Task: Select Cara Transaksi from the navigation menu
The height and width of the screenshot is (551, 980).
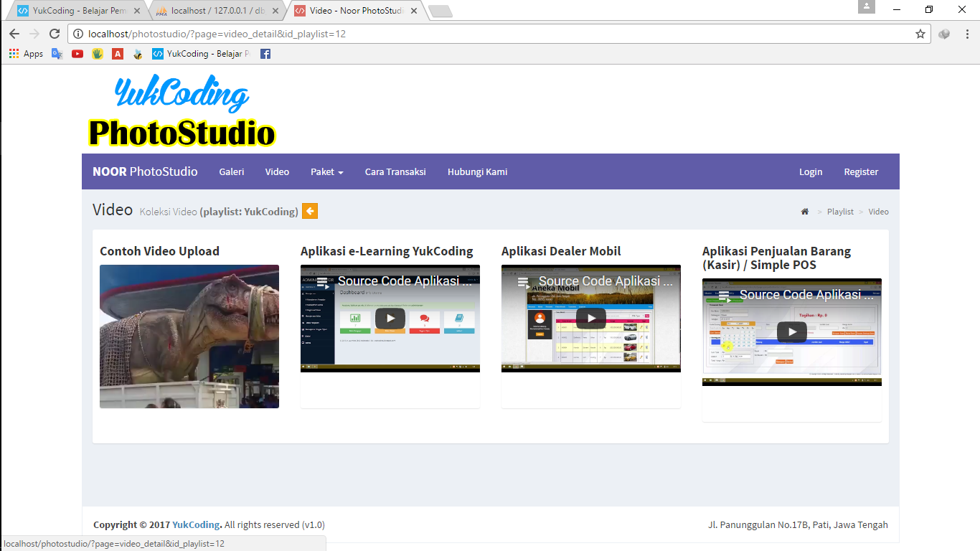Action: point(395,171)
